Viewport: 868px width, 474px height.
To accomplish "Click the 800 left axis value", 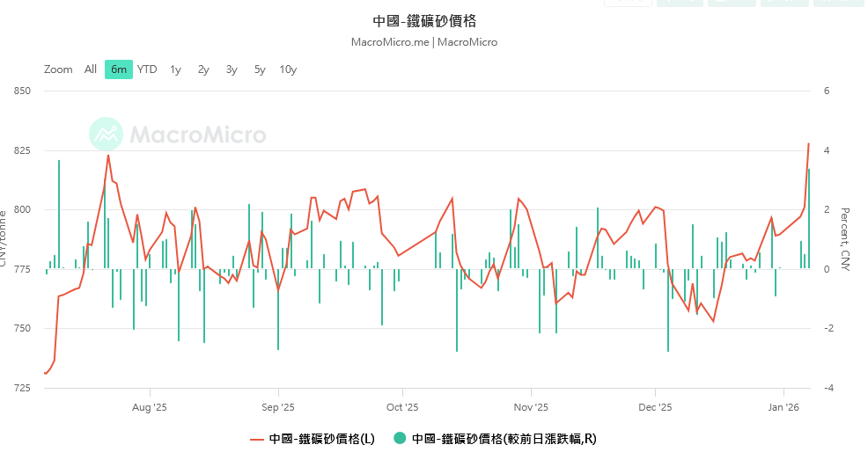I will pyautogui.click(x=22, y=209).
